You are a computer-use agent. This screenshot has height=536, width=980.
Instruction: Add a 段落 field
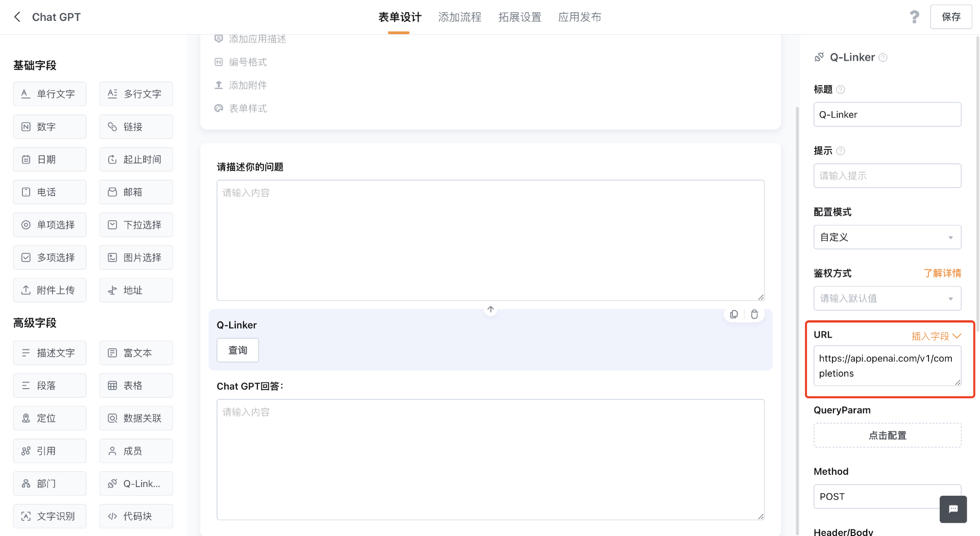tap(50, 385)
